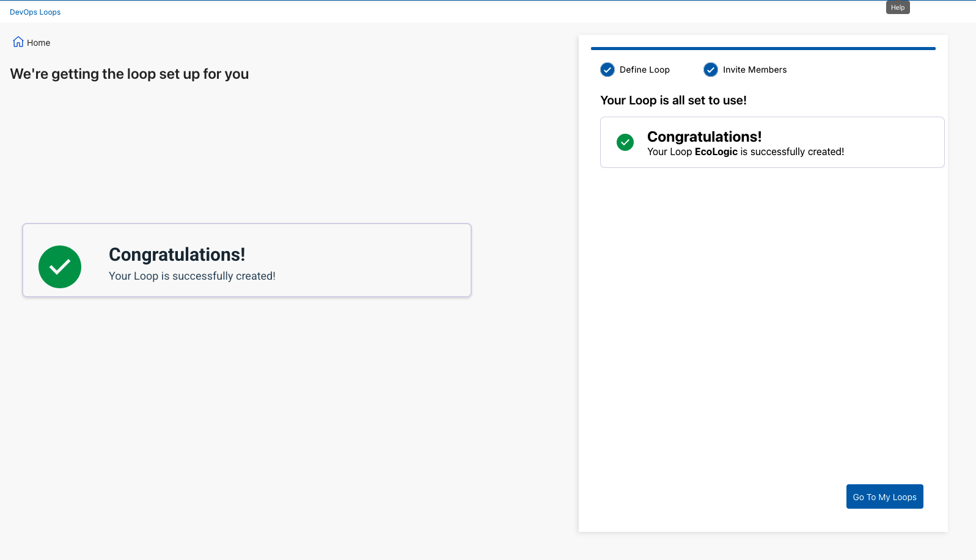Click the blue progress bar at panel top
The height and width of the screenshot is (560, 976).
(x=763, y=48)
